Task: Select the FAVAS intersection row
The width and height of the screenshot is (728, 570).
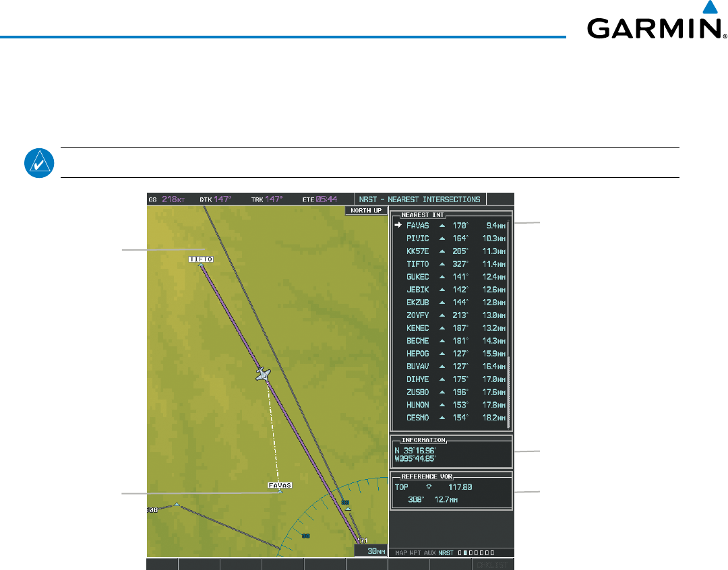Action: [450, 226]
